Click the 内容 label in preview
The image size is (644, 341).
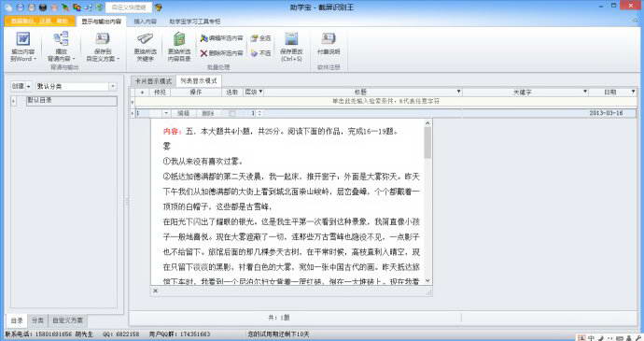coord(172,132)
